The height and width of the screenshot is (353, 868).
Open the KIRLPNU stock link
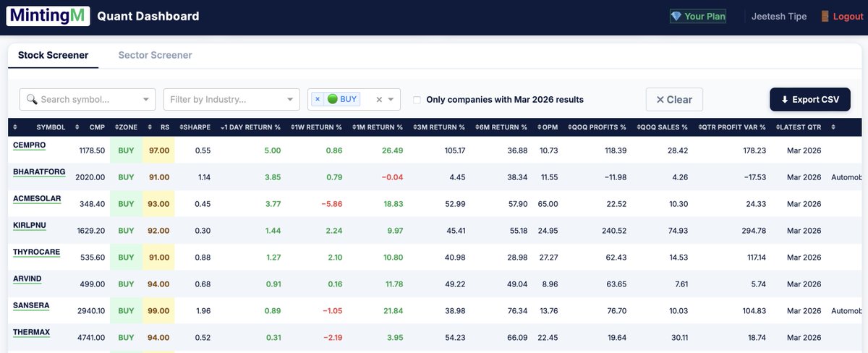[x=30, y=226]
